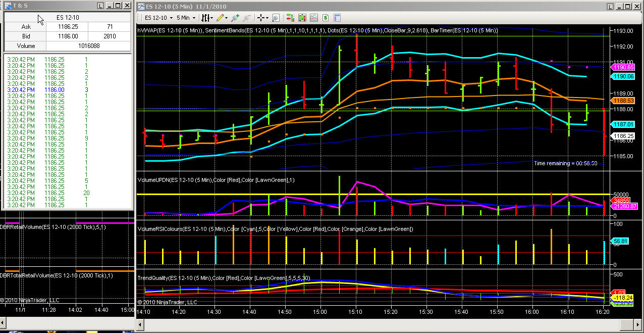Screen dimensions: 644x333
Task: Select the blue 1186.00 trade row
Action: tap(68, 89)
